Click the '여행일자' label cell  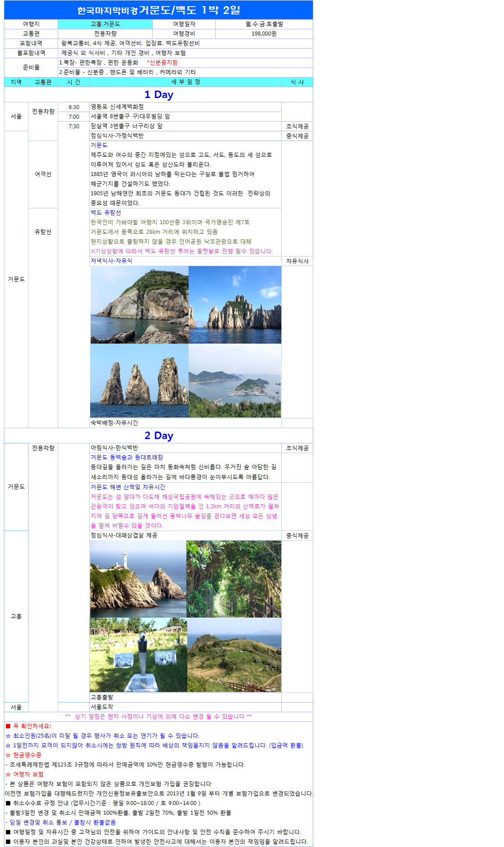pyautogui.click(x=184, y=24)
